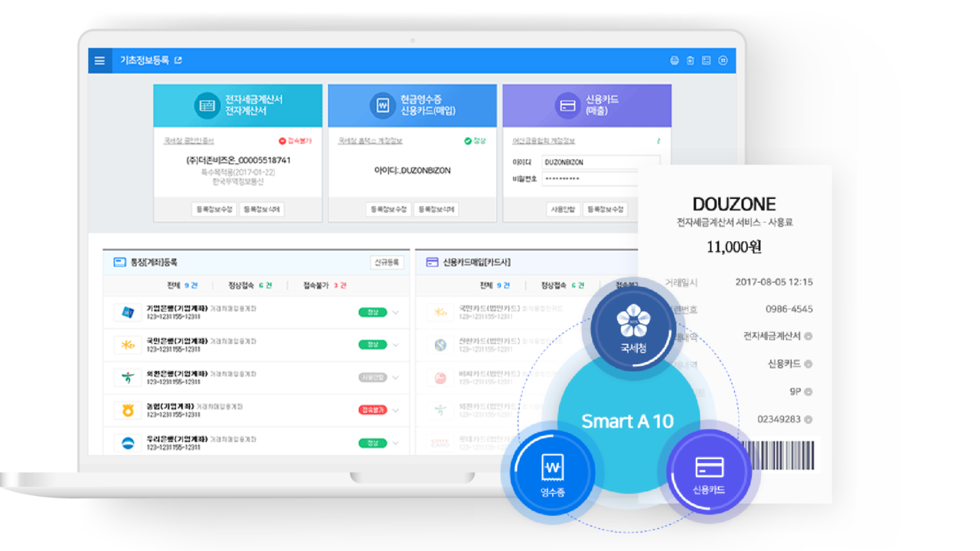980x551 pixels.
Task: Filter bank accounts by 전체 9건
Action: point(182,285)
